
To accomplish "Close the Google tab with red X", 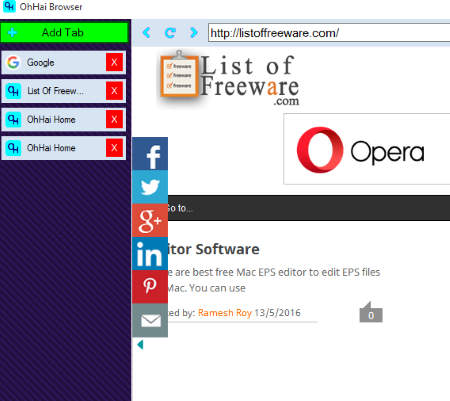I will (x=114, y=62).
